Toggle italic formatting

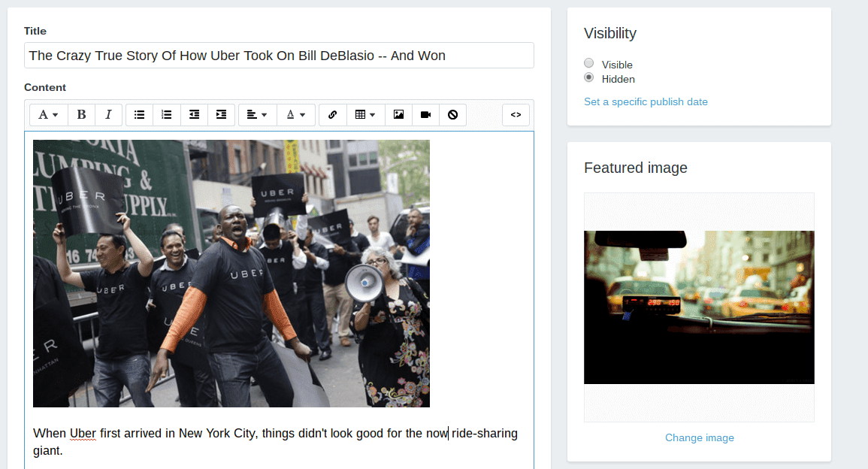point(108,115)
